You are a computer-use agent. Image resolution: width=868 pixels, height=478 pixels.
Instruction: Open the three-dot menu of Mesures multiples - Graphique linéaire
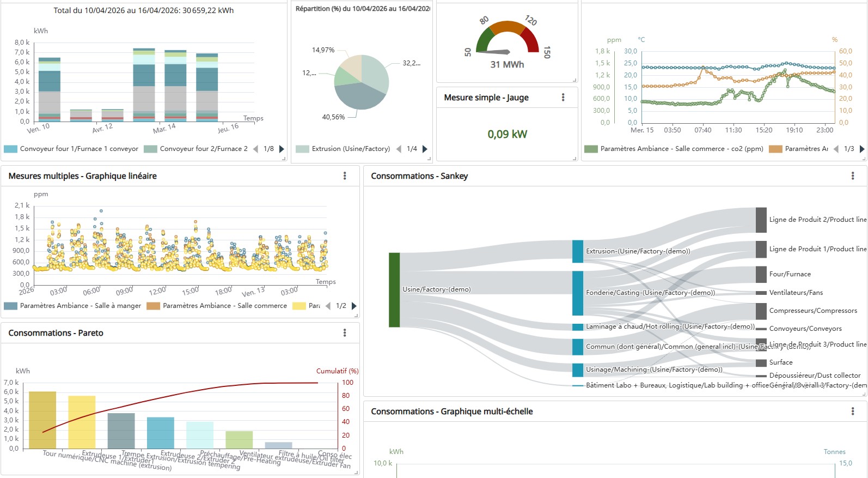point(345,176)
